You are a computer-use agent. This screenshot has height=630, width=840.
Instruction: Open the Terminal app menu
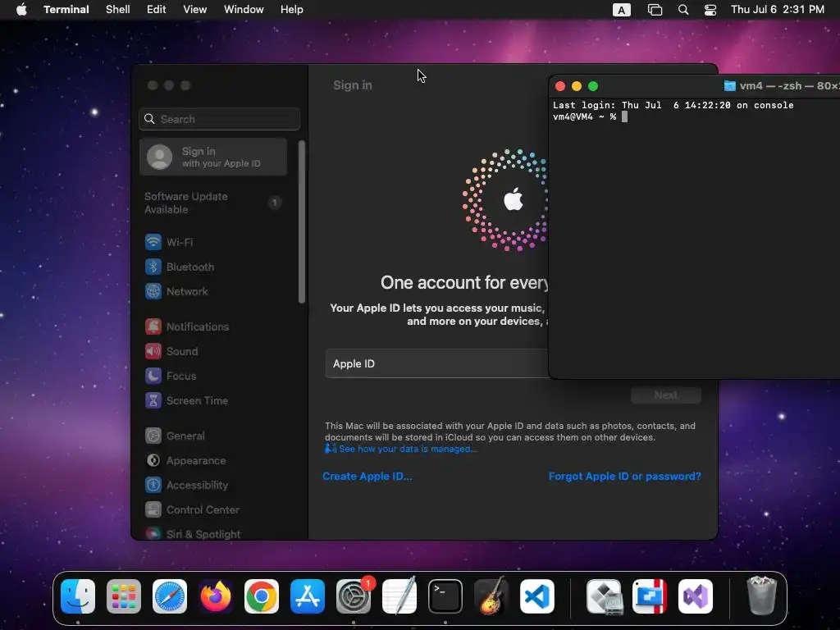pos(66,10)
